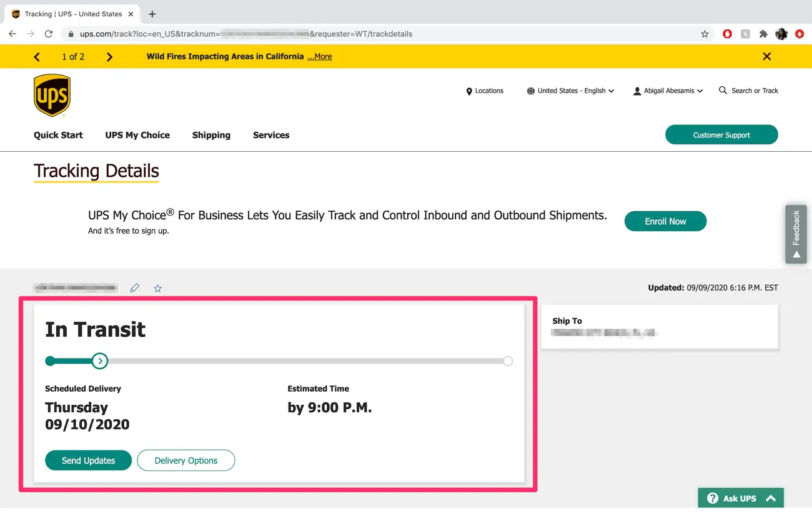Expand the Abigail Abesamis account menu
This screenshot has height=521, width=812.
[668, 91]
